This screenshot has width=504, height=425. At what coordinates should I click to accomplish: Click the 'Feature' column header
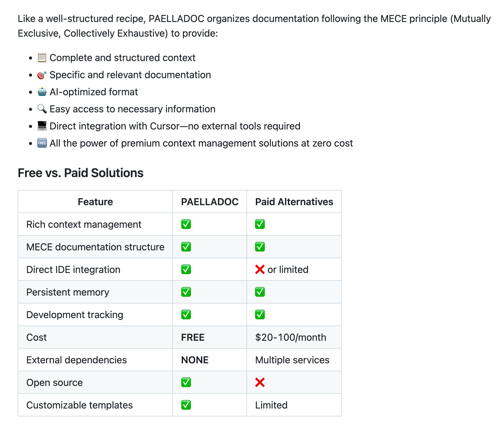(95, 202)
